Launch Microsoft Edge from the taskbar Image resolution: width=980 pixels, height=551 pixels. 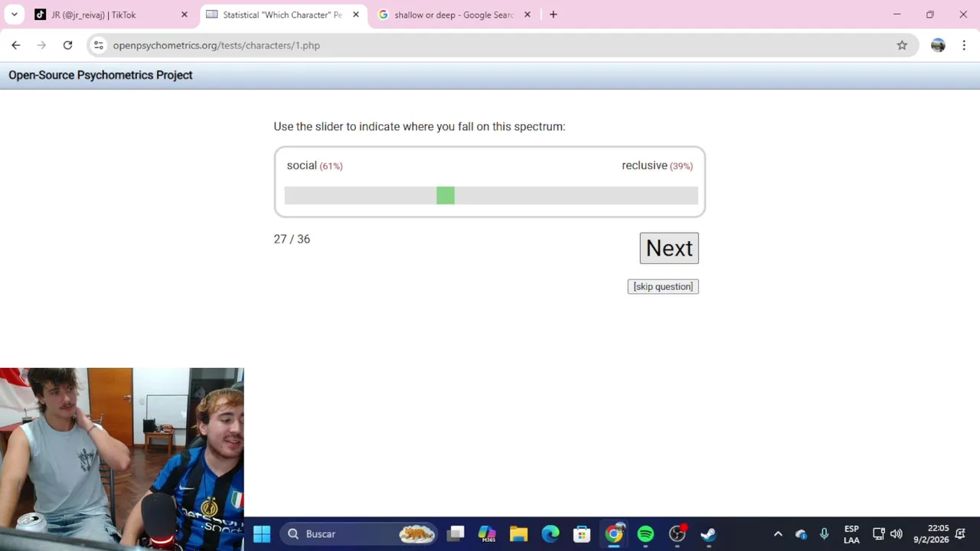pos(550,534)
